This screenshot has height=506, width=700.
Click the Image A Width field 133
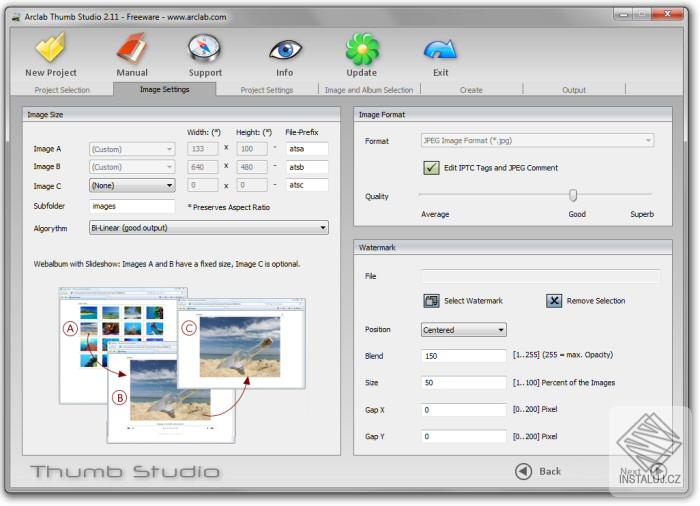(x=203, y=149)
